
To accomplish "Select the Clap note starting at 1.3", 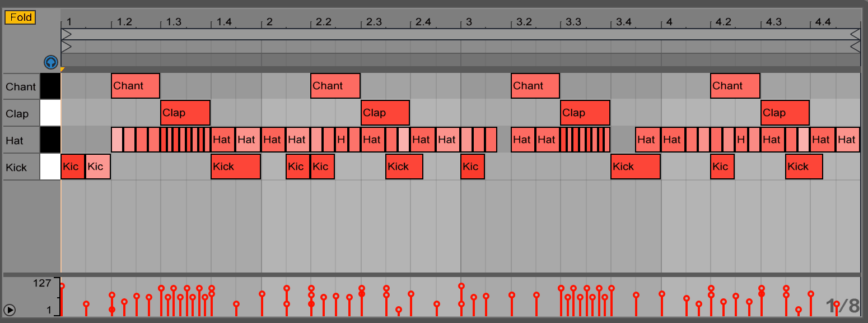I will [185, 113].
